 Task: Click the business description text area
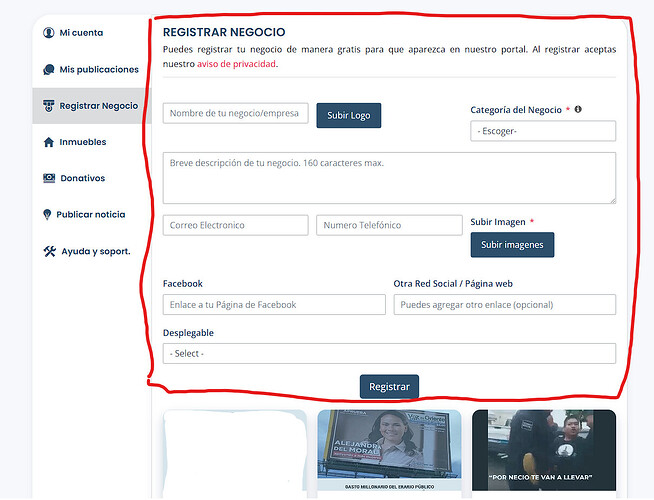388,177
